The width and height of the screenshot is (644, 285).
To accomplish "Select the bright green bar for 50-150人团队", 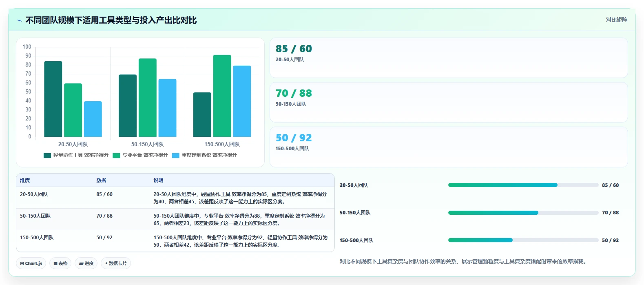I will (x=148, y=98).
